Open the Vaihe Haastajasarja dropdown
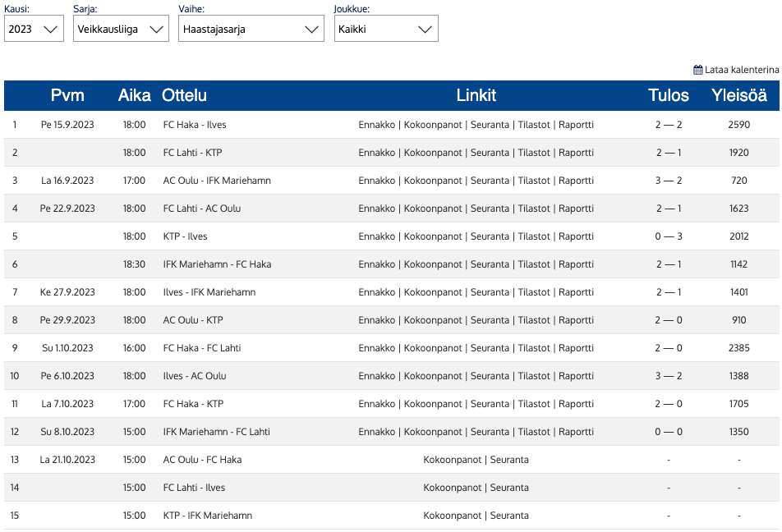 pos(251,29)
